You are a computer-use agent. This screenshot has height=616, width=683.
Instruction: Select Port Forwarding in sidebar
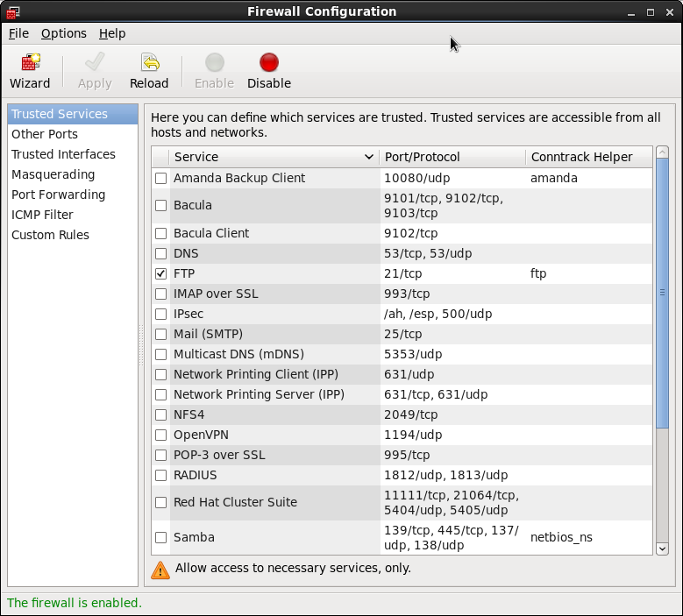(73, 195)
